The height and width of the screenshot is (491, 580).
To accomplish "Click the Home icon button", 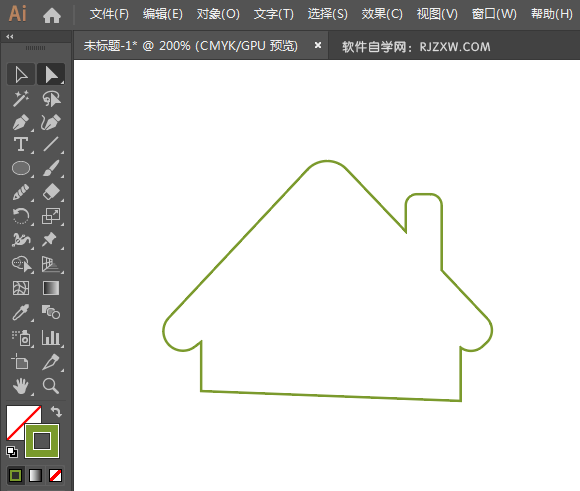I will point(52,15).
